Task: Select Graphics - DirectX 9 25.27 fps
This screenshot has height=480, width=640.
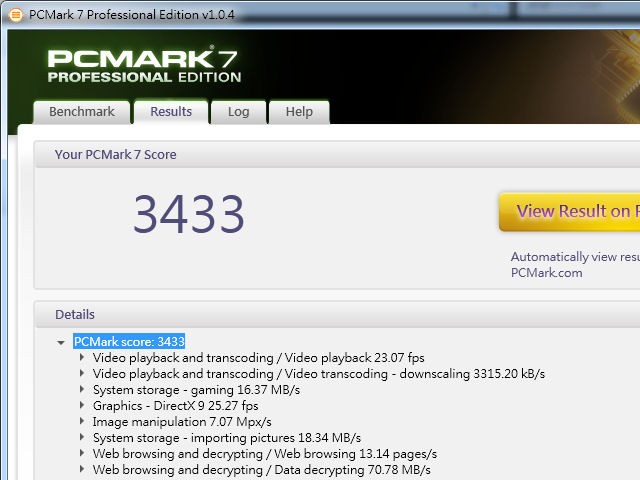Action: click(x=176, y=406)
